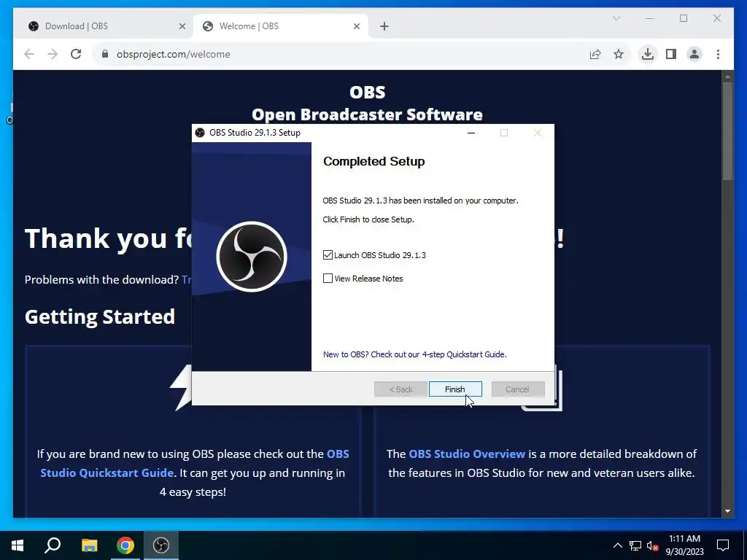The height and width of the screenshot is (560, 747).
Task: Enable the View Release Notes checkbox
Action: coord(328,278)
